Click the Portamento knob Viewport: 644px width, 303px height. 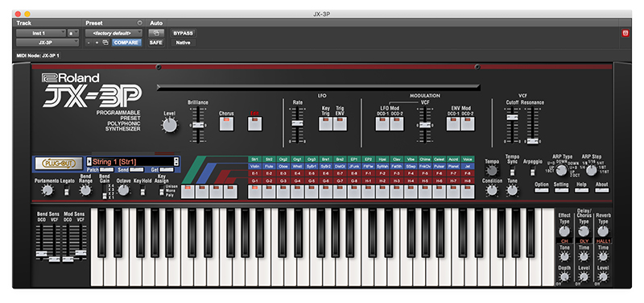point(47,190)
